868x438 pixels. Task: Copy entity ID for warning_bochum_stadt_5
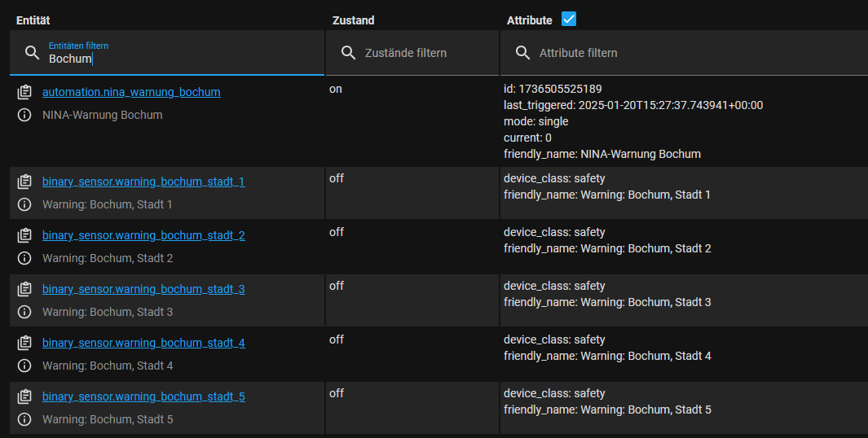(24, 397)
